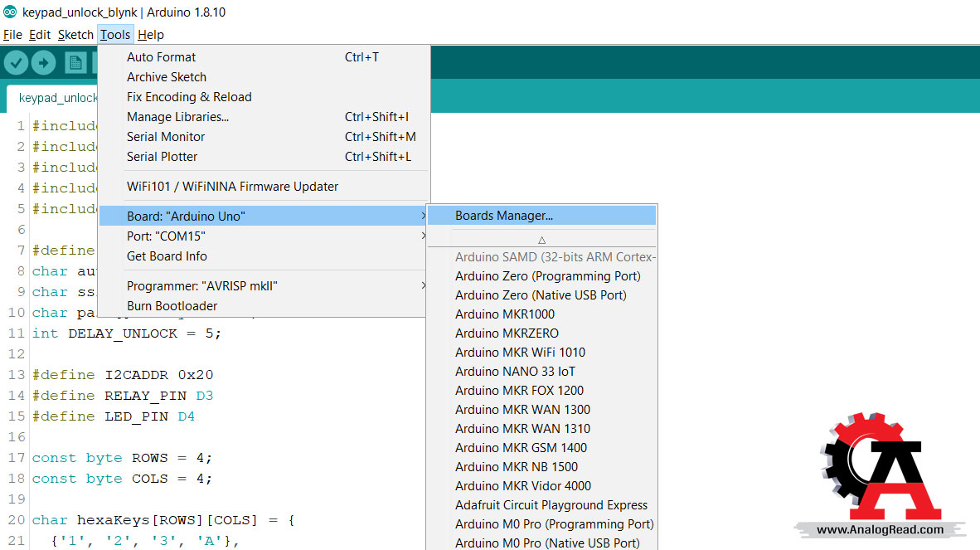Select Get Board Info
The image size is (980, 550).
(x=264, y=256)
